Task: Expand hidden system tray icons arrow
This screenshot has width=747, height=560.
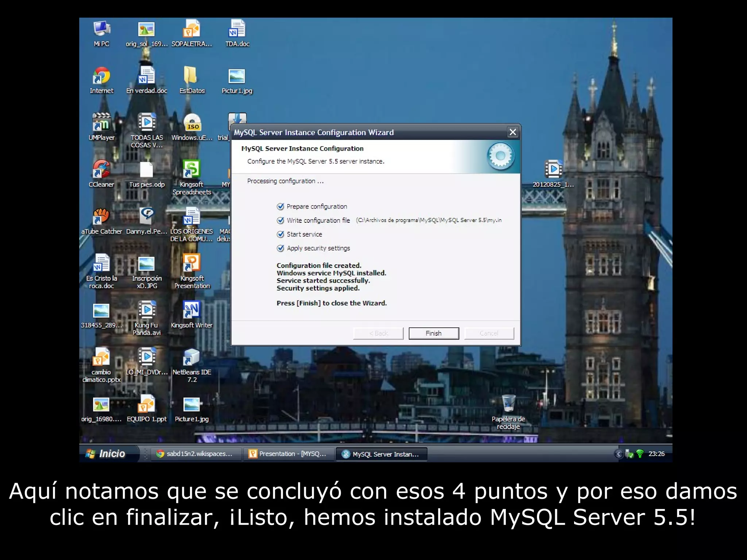Action: click(619, 454)
